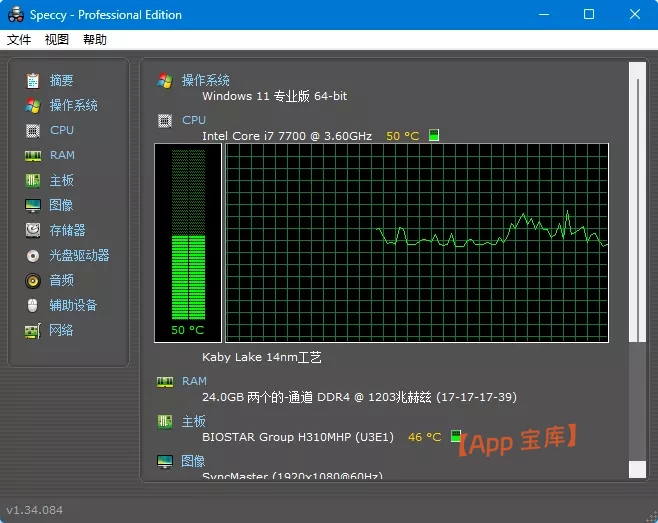Image resolution: width=658 pixels, height=523 pixels.
Task: Go to the 光盘驱动器 section label in sidebar
Action: pos(79,255)
